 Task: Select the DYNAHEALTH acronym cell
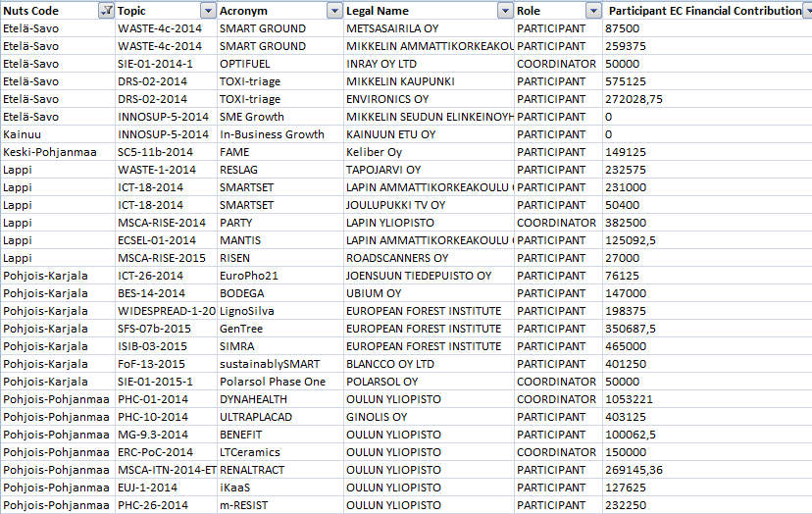(x=280, y=399)
